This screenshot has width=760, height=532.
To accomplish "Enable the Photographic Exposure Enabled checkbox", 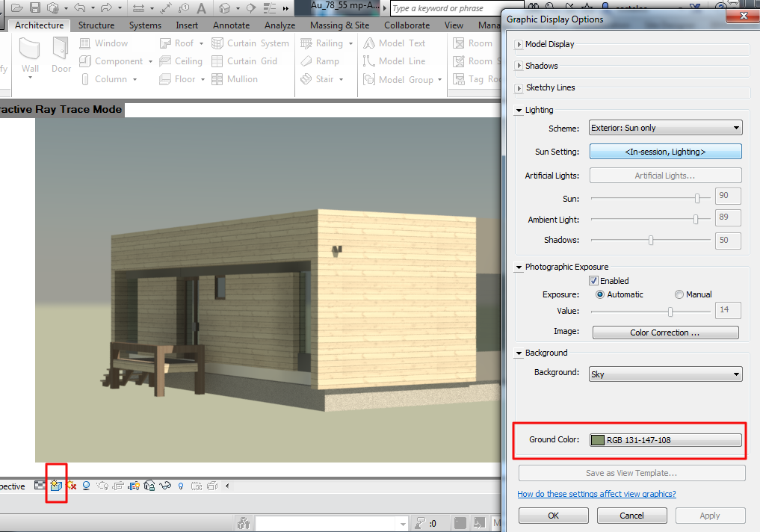I will coord(593,280).
